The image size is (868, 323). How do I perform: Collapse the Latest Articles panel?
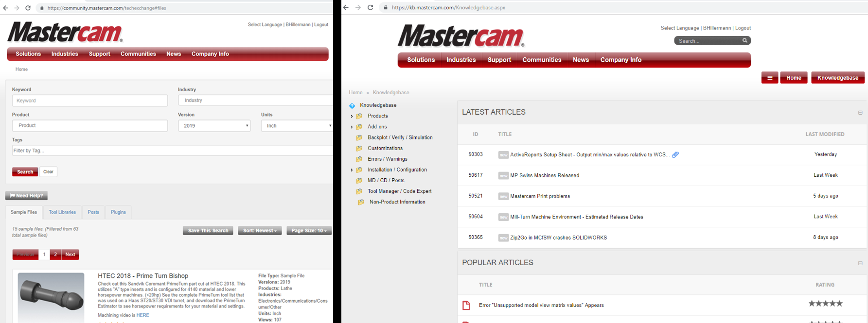pyautogui.click(x=860, y=113)
